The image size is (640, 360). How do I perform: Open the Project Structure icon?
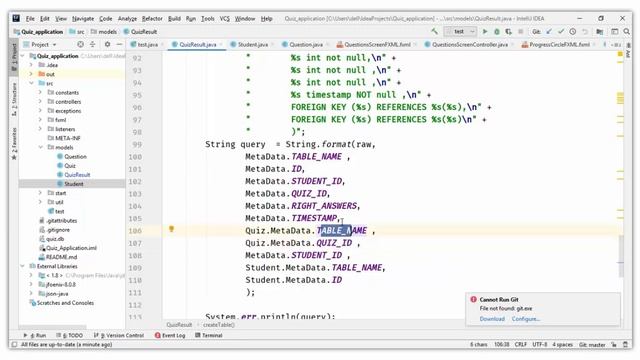pos(600,31)
